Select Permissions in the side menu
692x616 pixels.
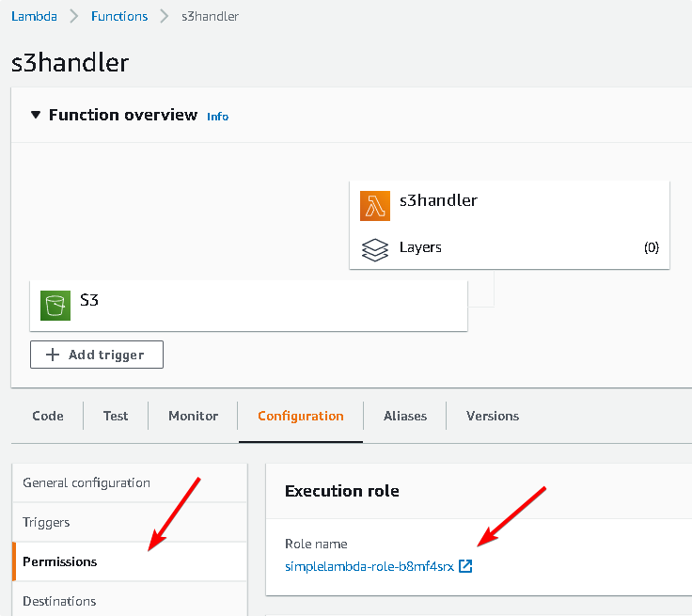click(x=130, y=561)
